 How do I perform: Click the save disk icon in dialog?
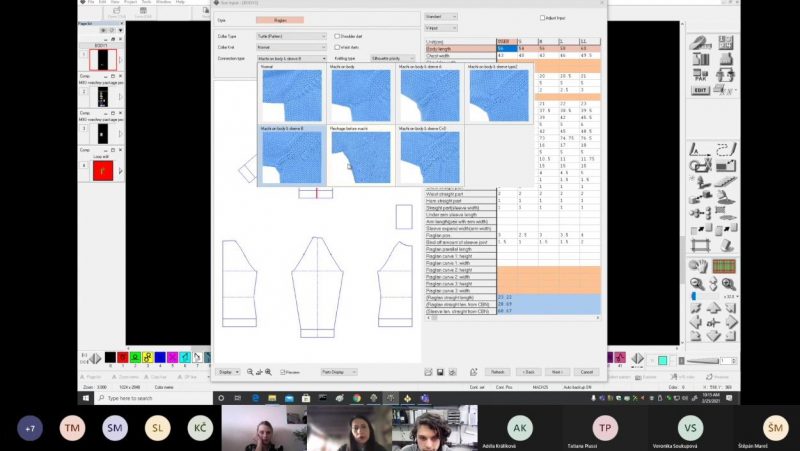coord(440,371)
